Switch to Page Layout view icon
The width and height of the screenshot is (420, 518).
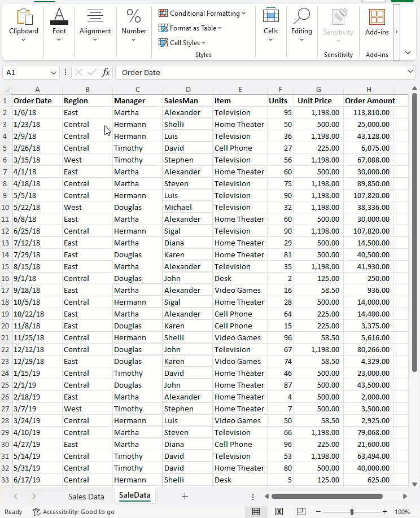pyautogui.click(x=278, y=512)
